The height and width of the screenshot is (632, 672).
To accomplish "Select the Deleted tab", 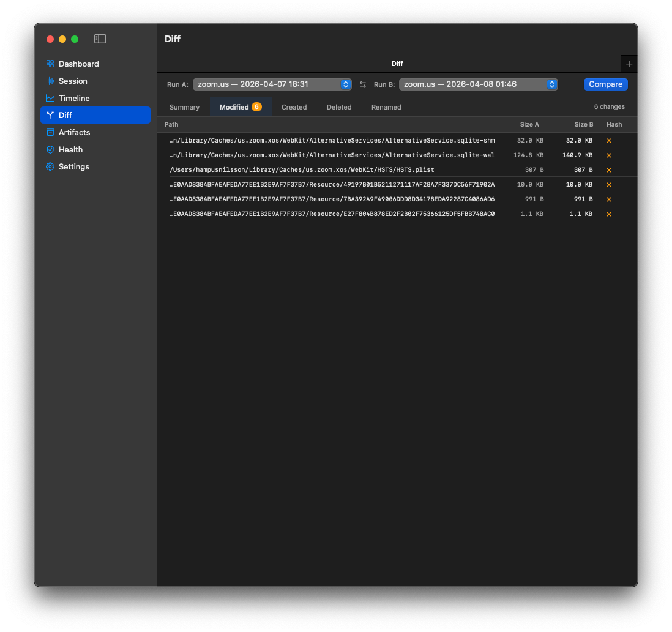I will click(339, 107).
